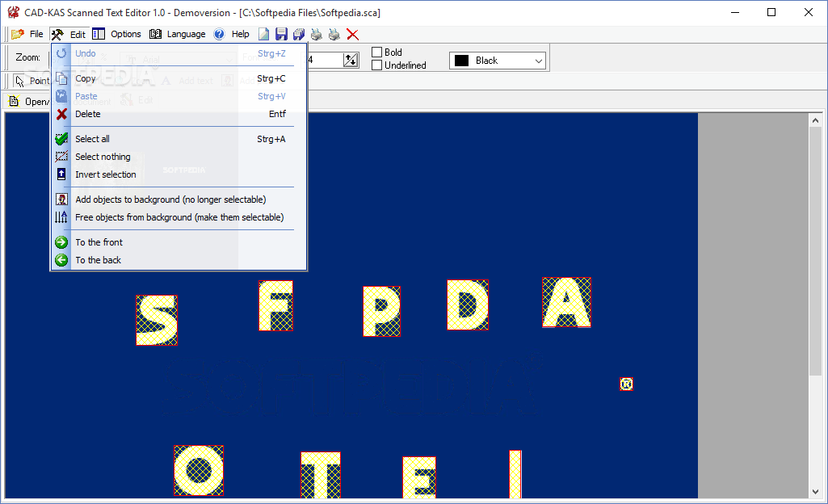Click the Open document button icon

click(x=15, y=101)
